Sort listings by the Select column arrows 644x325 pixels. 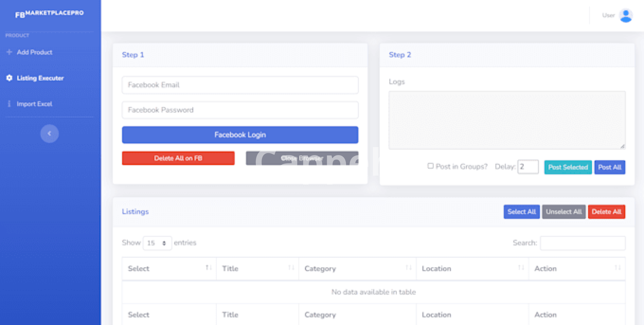tap(208, 268)
